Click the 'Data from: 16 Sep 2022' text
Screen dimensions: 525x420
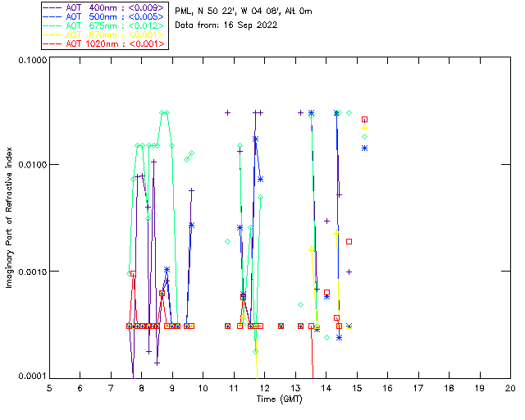point(226,25)
